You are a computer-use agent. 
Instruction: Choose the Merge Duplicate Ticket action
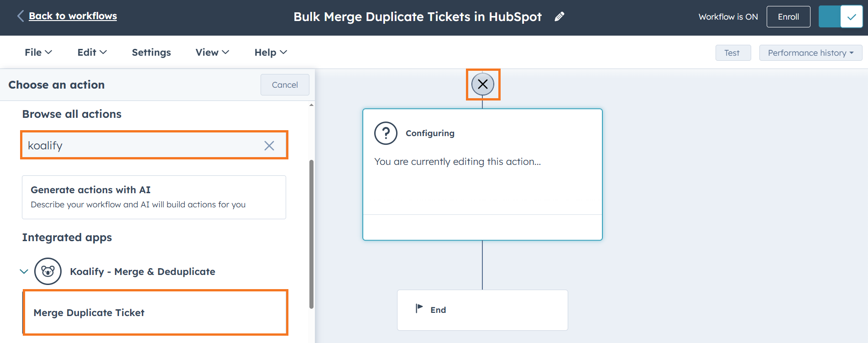tap(155, 312)
